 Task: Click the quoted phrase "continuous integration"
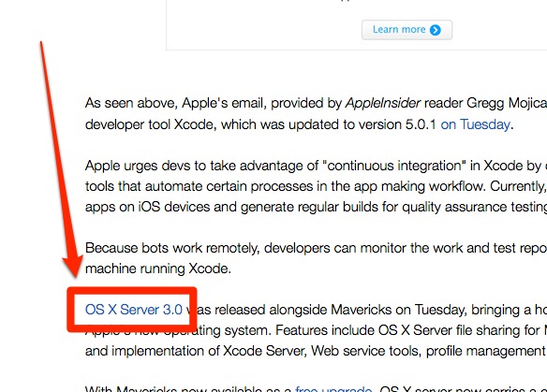coord(394,166)
